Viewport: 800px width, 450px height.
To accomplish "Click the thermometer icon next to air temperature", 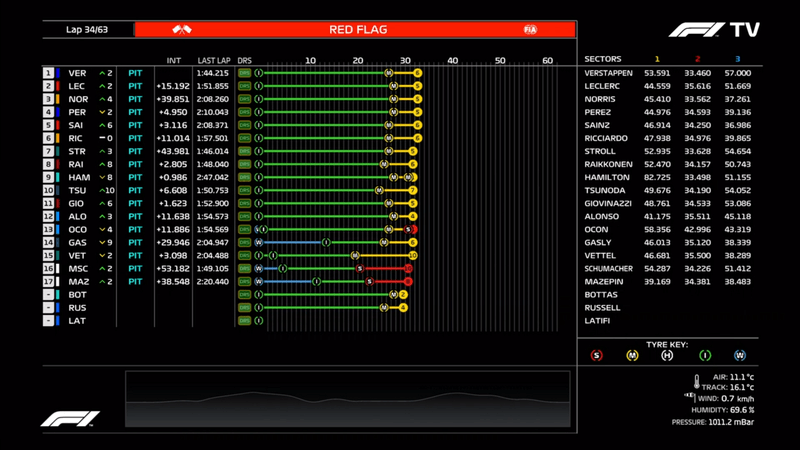I will (x=696, y=382).
